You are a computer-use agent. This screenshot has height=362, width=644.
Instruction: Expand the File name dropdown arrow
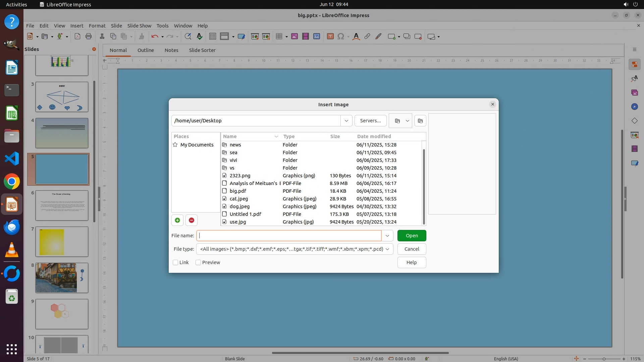[387, 236]
